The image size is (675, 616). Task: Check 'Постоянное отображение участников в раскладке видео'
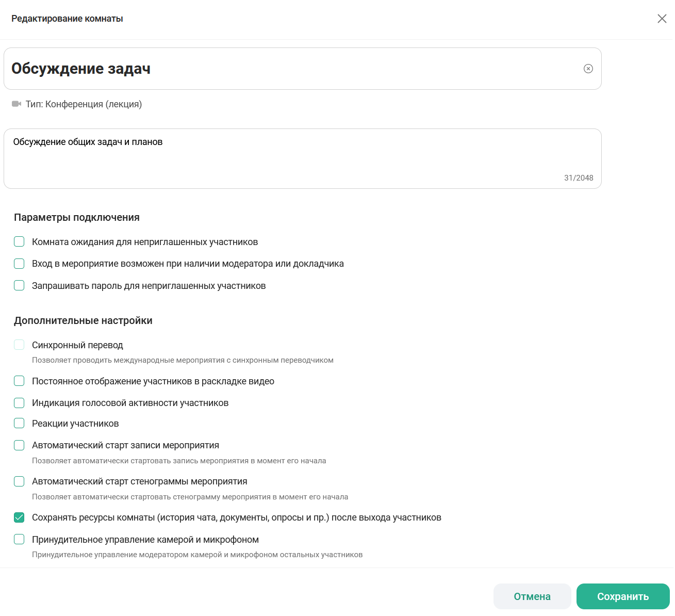[x=19, y=381]
